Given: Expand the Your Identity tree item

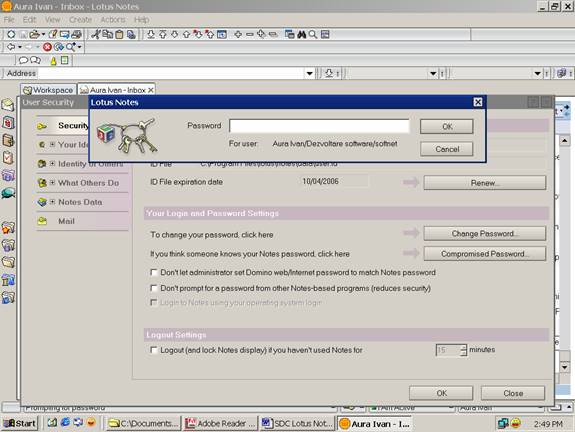Looking at the screenshot, I should coord(52,144).
